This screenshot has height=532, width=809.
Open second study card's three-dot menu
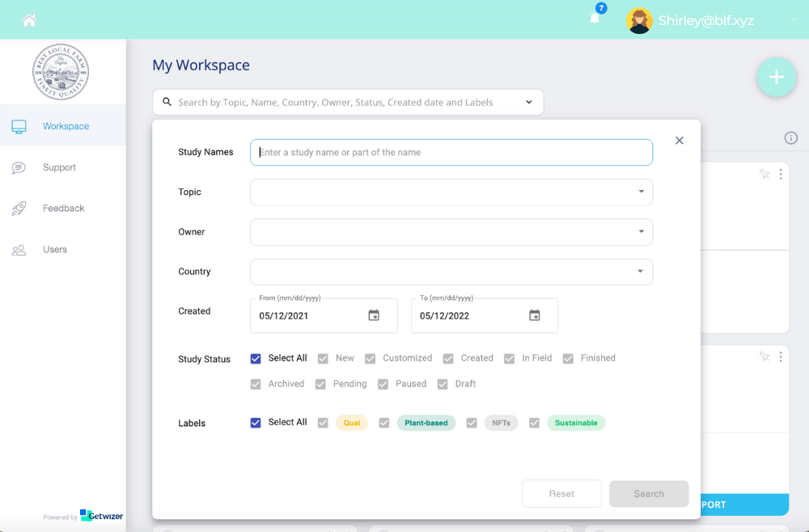tap(781, 357)
